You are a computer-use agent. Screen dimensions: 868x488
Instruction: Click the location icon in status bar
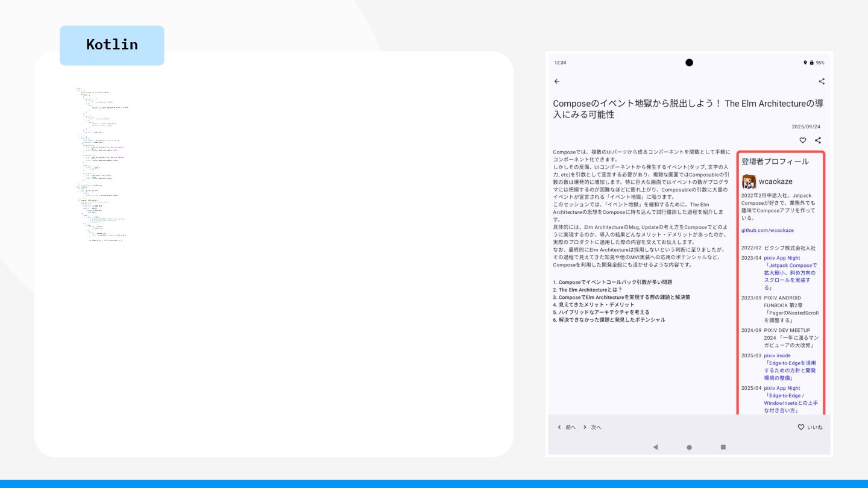[805, 63]
